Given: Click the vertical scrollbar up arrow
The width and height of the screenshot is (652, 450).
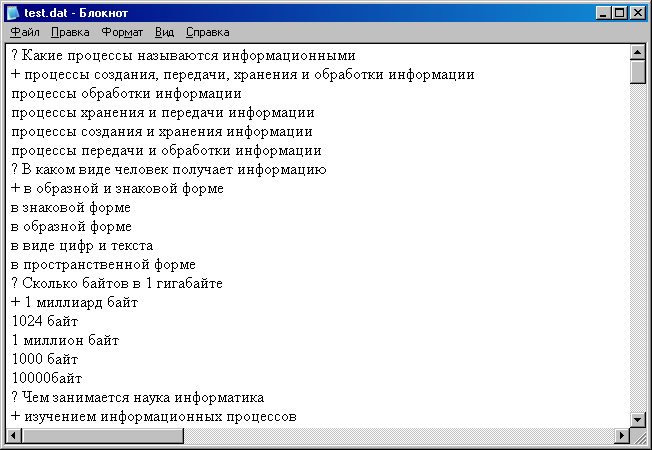Looking at the screenshot, I should (x=637, y=52).
